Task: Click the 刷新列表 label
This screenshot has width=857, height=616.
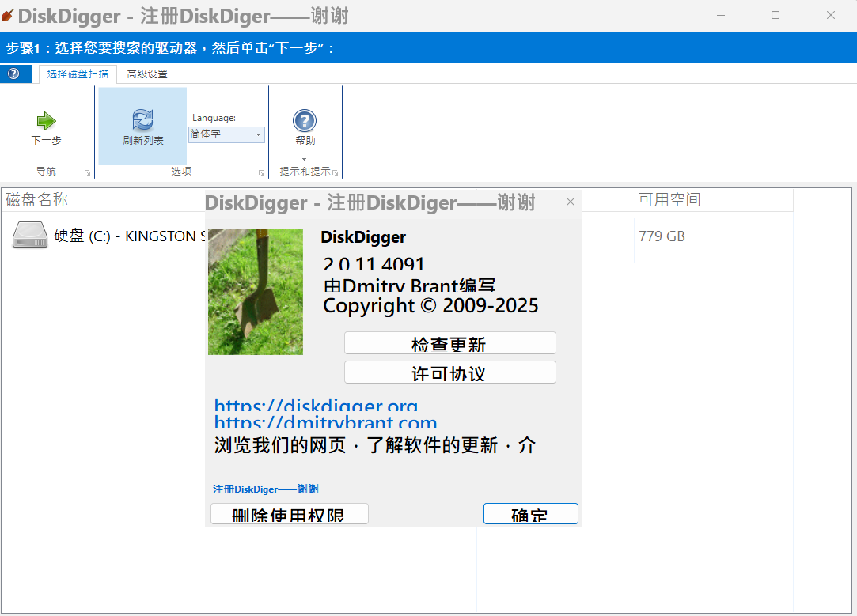Action: pyautogui.click(x=142, y=140)
